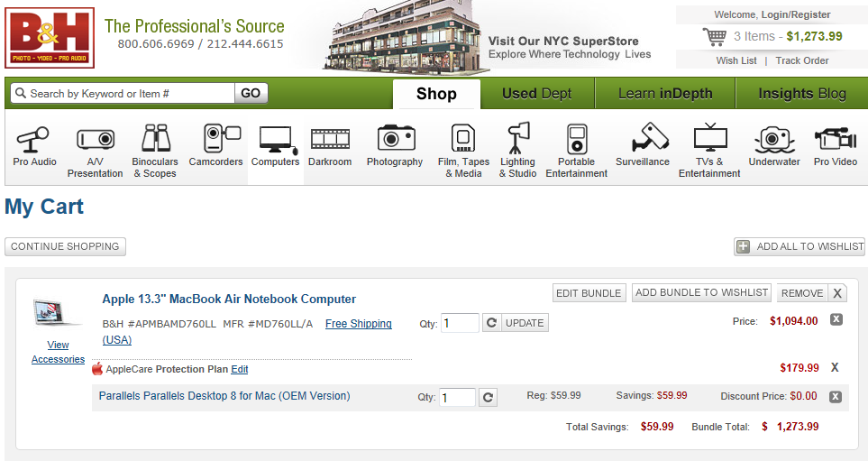Open the Film, Tapes & Media category

point(463,152)
